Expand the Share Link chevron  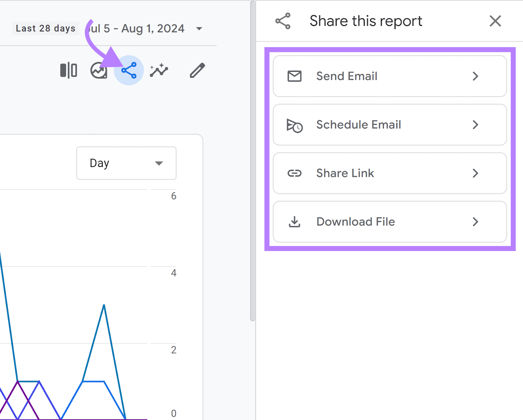click(x=476, y=173)
